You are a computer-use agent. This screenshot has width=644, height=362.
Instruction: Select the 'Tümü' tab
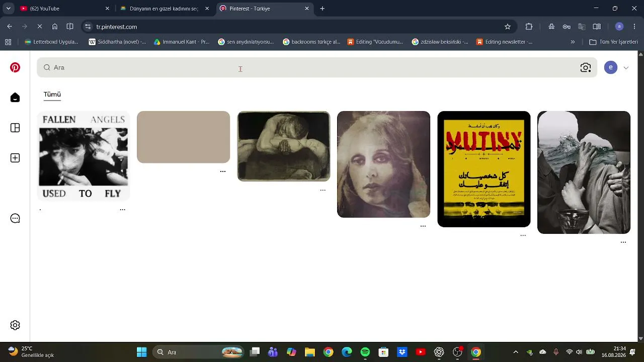(52, 95)
